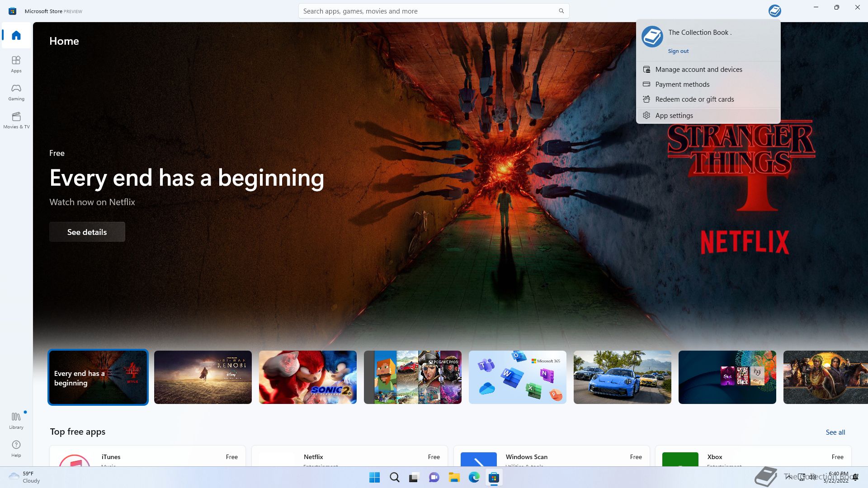Select the Sonic 2 thumbnail

click(x=308, y=377)
